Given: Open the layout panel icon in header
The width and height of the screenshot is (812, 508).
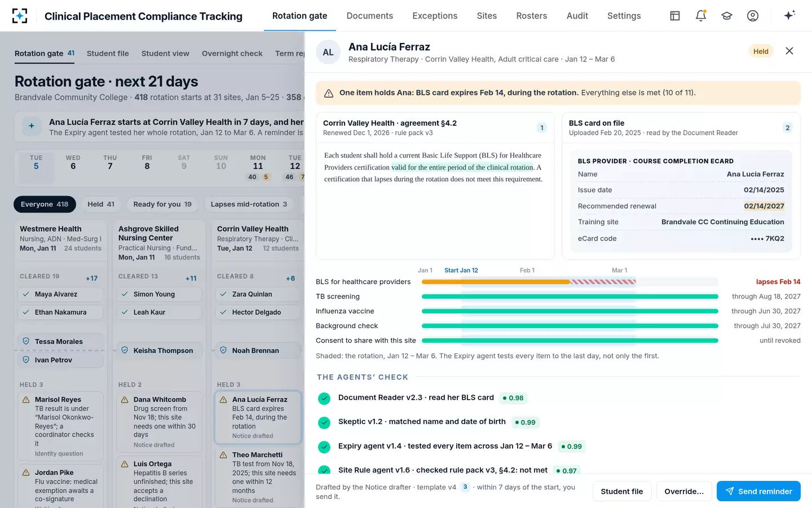Looking at the screenshot, I should coord(675,16).
